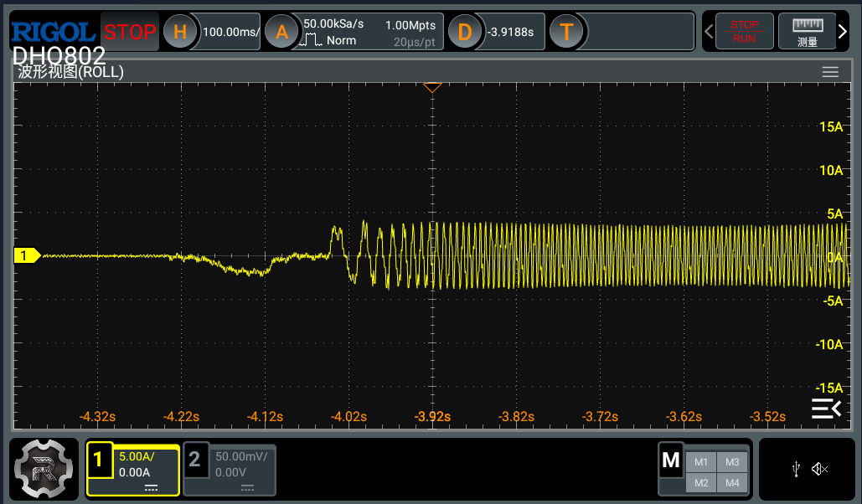Screen dimensions: 862x504
Task: Open the Acquire (A) settings icon
Action: tap(281, 32)
